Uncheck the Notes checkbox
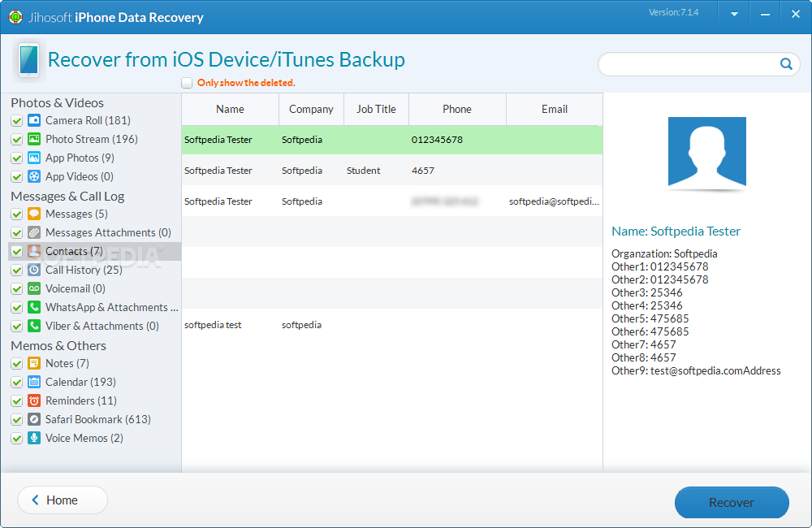This screenshot has height=528, width=812. pyautogui.click(x=16, y=364)
